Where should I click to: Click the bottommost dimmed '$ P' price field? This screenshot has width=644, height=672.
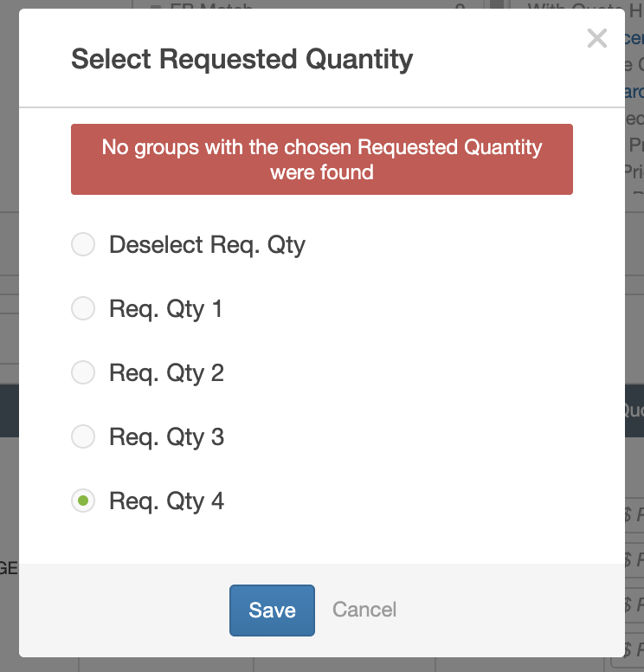[x=634, y=649]
